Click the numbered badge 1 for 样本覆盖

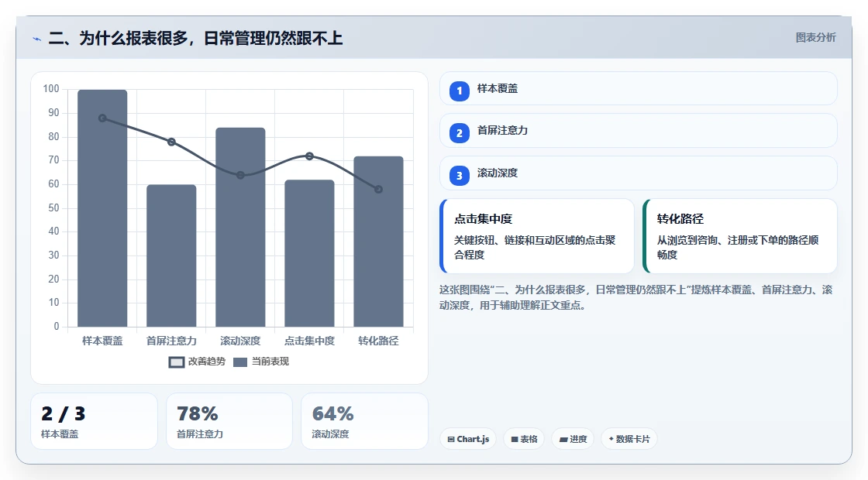[459, 91]
